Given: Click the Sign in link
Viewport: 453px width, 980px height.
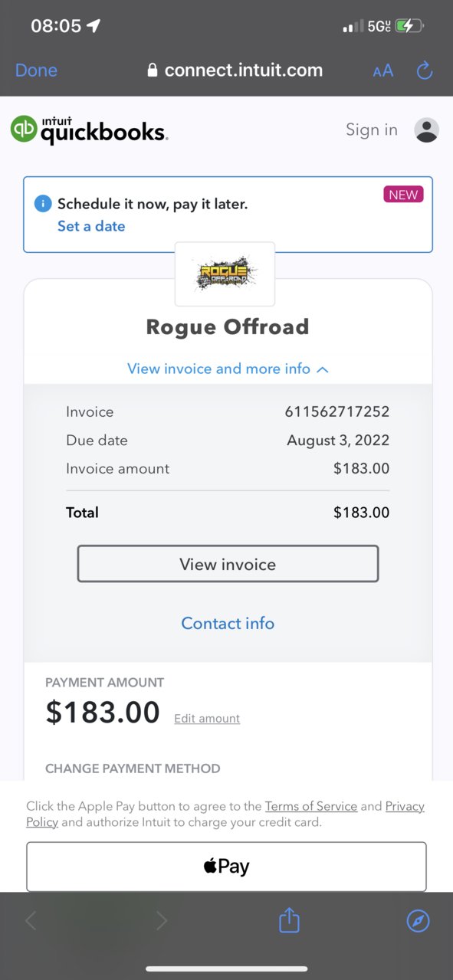Looking at the screenshot, I should coord(372,130).
